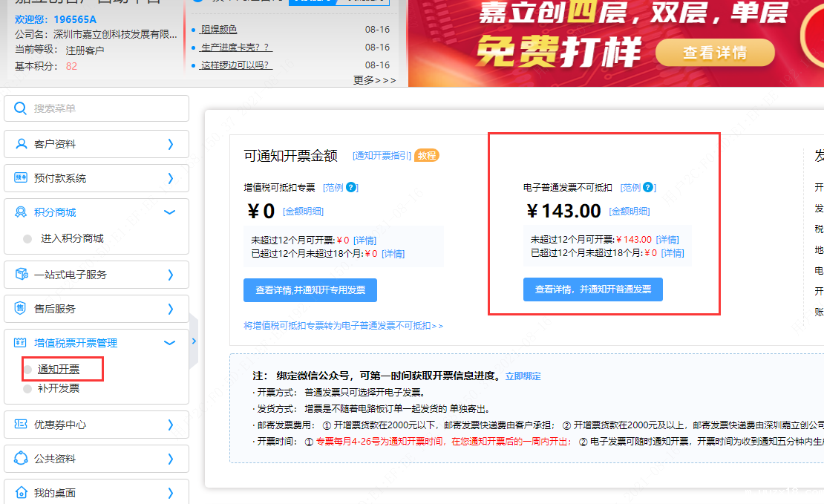824x504 pixels.
Task: Click the search magnifier icon in sidebar
Action: click(21, 108)
